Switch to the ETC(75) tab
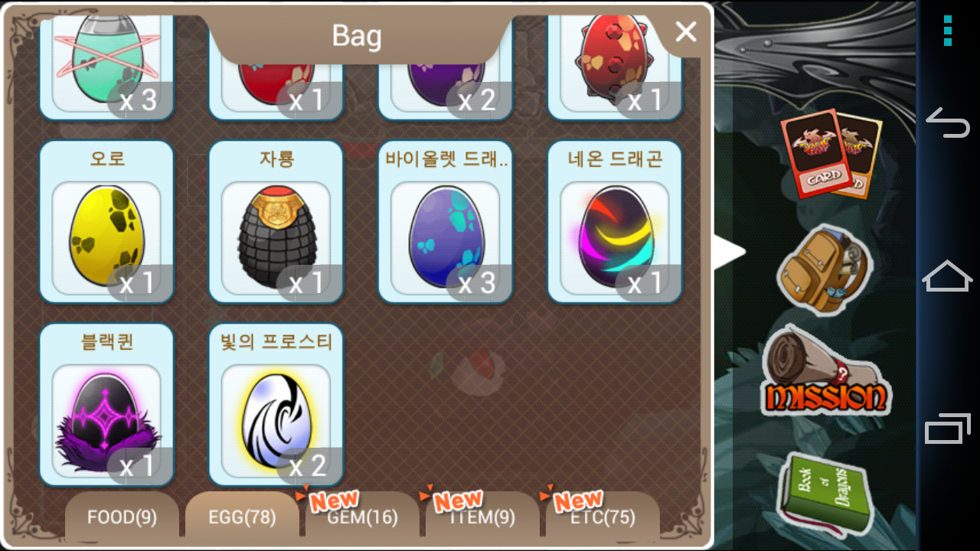This screenshot has width=980, height=551. click(603, 517)
